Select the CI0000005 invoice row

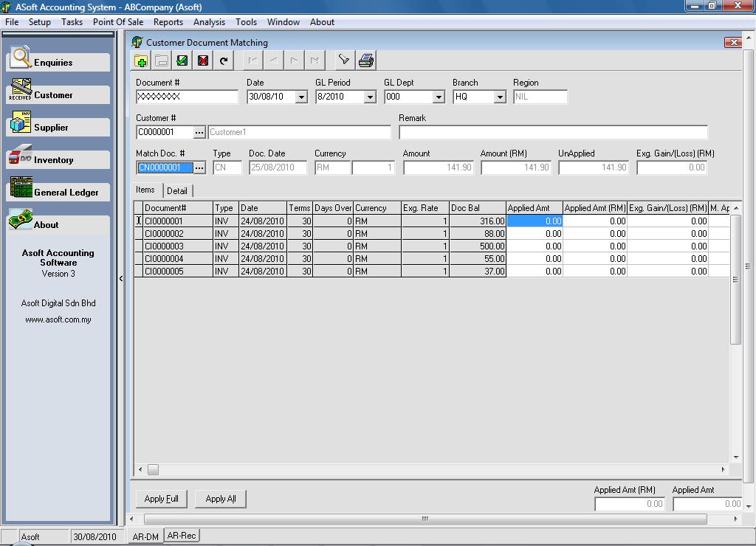432,272
